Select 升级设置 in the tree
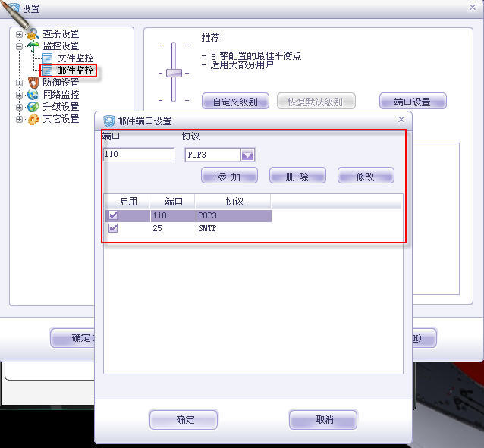484x448 pixels. point(61,107)
